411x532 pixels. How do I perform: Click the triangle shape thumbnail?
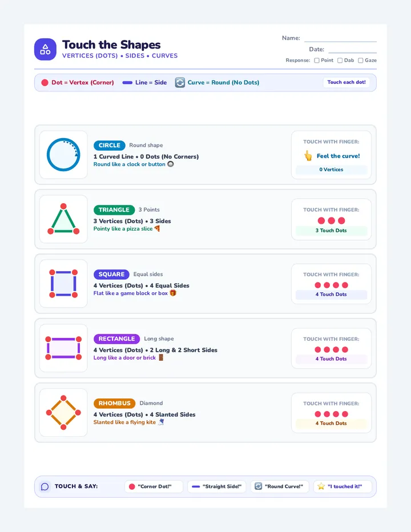pyautogui.click(x=63, y=219)
